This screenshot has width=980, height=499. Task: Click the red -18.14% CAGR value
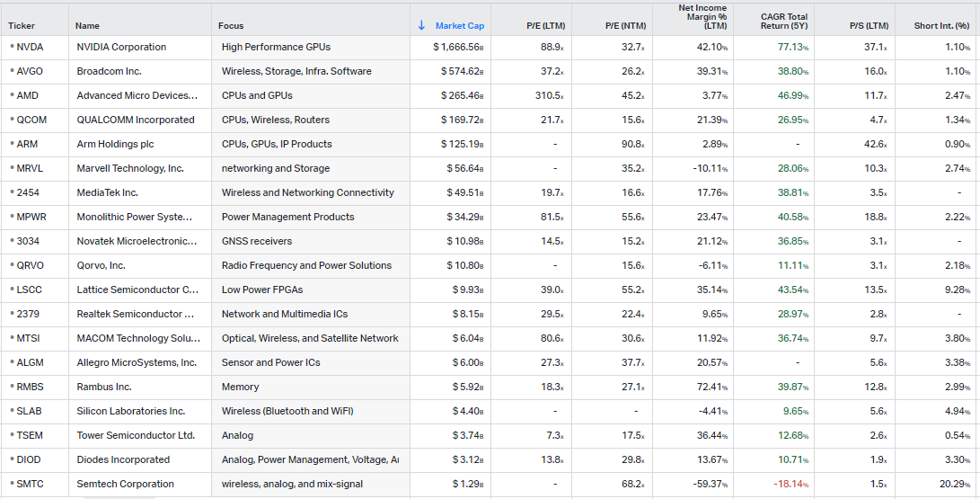coord(791,484)
